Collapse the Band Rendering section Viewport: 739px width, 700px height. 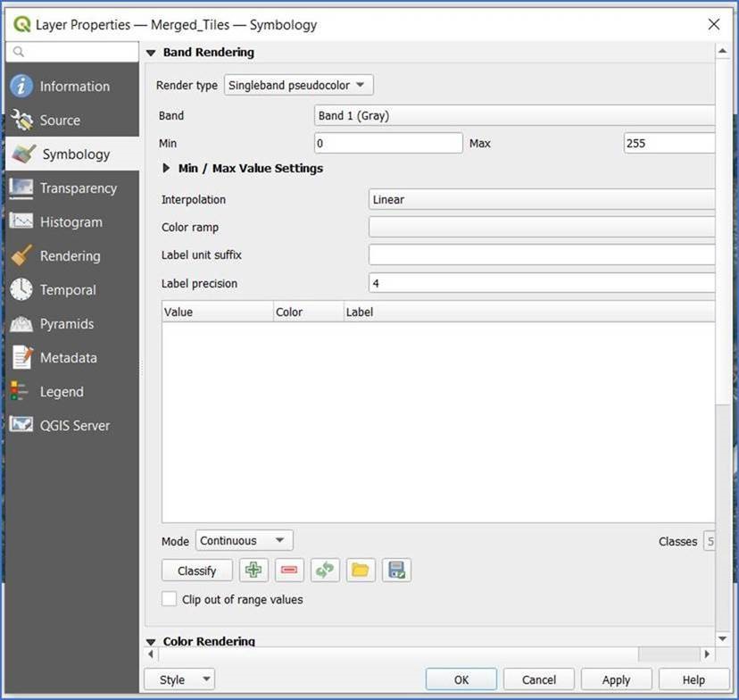tap(151, 53)
